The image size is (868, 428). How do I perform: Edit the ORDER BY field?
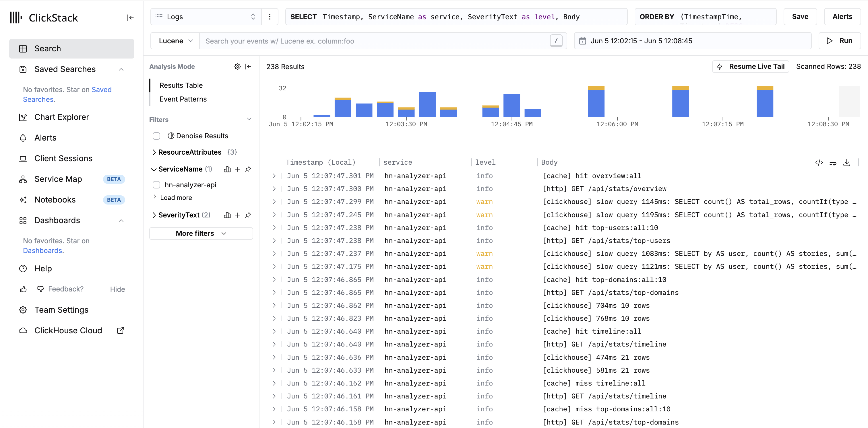tap(705, 17)
